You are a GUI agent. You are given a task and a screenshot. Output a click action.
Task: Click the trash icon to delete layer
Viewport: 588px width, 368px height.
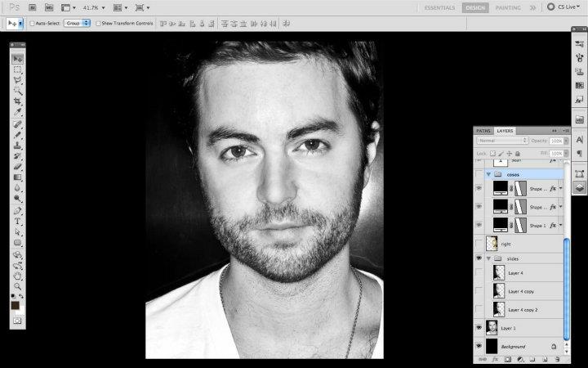pos(557,359)
